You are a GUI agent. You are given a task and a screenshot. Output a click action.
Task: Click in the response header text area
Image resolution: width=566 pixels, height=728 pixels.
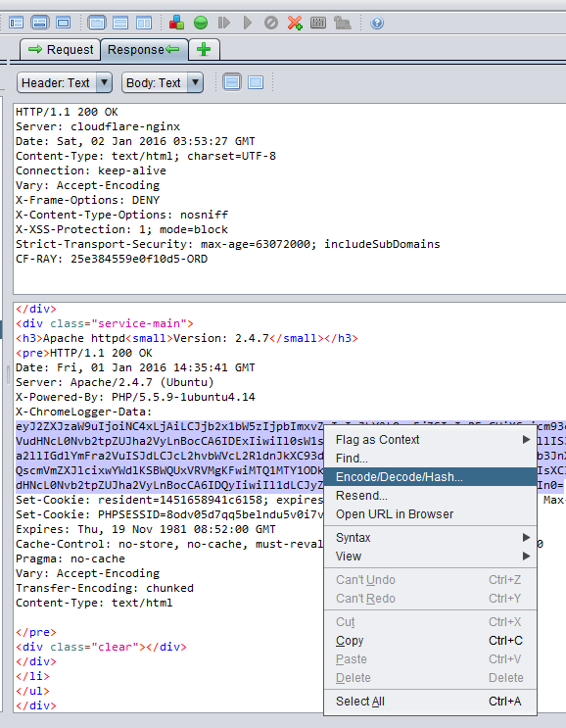point(290,199)
